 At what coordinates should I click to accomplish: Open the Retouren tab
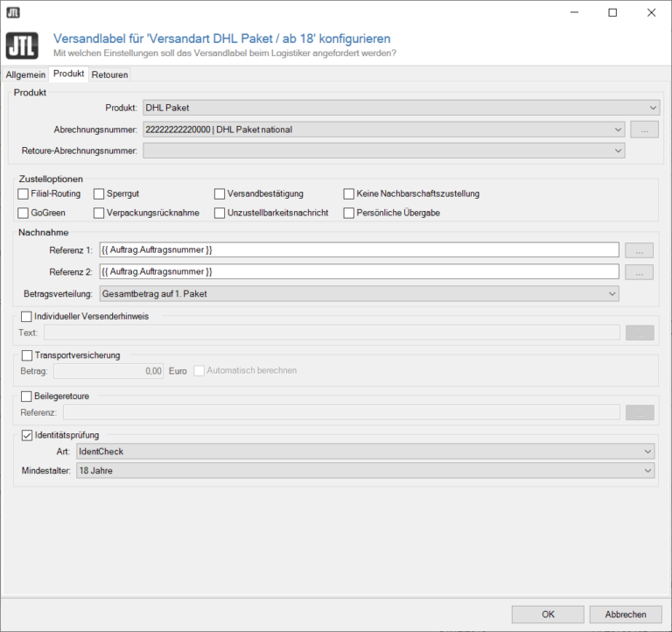(x=109, y=74)
